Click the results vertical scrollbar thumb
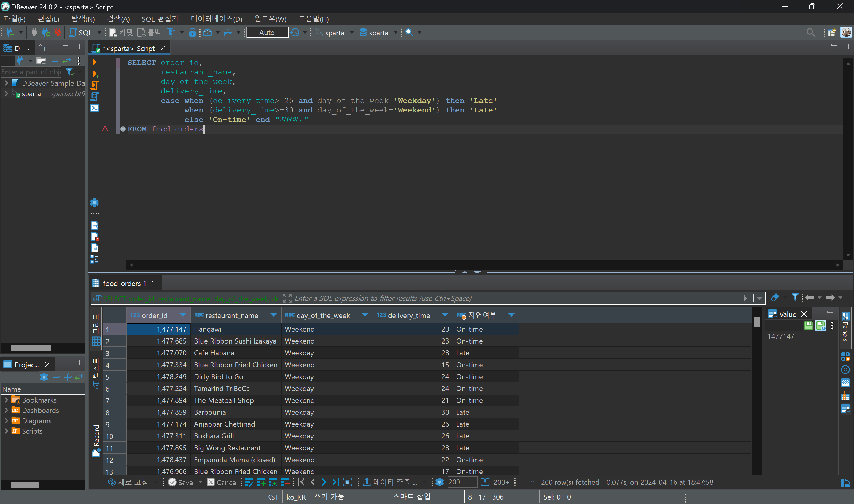 tap(756, 321)
